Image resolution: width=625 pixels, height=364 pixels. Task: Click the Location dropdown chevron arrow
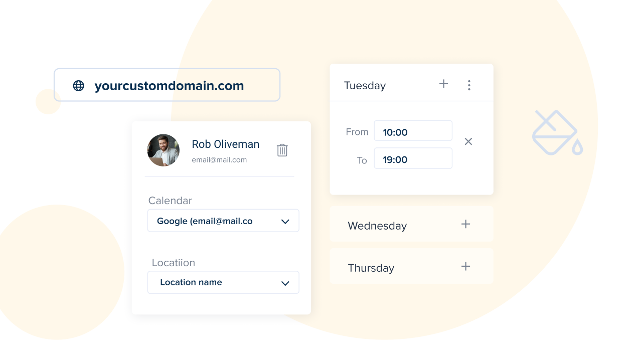(285, 283)
